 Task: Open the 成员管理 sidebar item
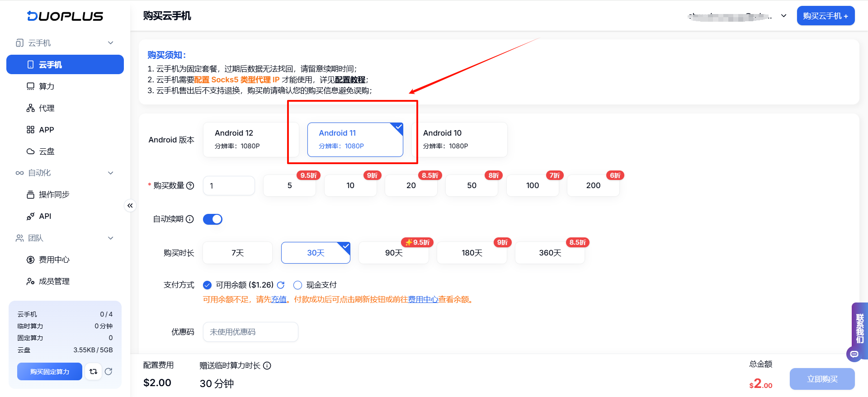coord(65,281)
